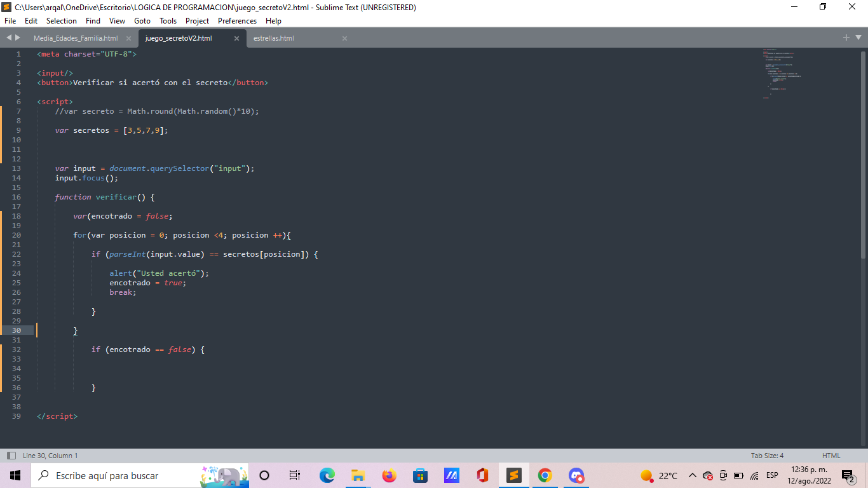Viewport: 868px width, 488px height.
Task: Click the alert("Usted acertó") code
Action: tap(159, 273)
